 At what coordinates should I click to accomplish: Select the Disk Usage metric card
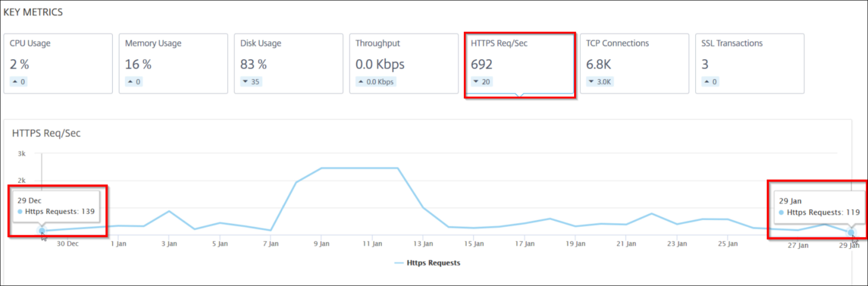288,63
